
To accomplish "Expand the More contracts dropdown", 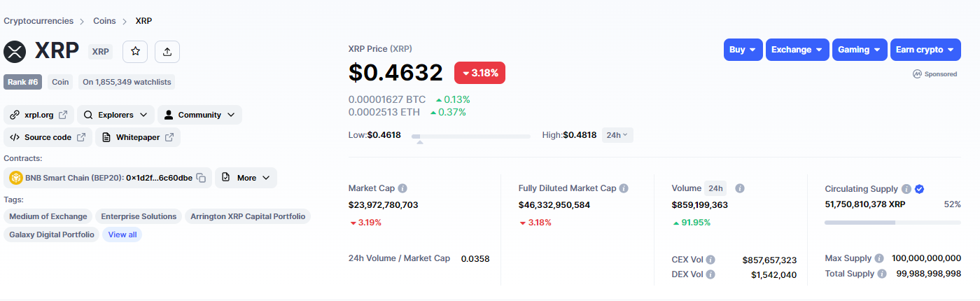I will 246,178.
